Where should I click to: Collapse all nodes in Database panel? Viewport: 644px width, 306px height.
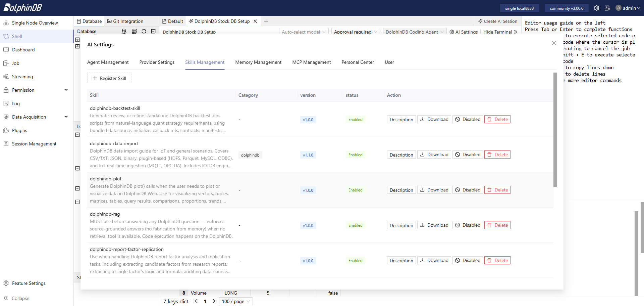coord(153,31)
